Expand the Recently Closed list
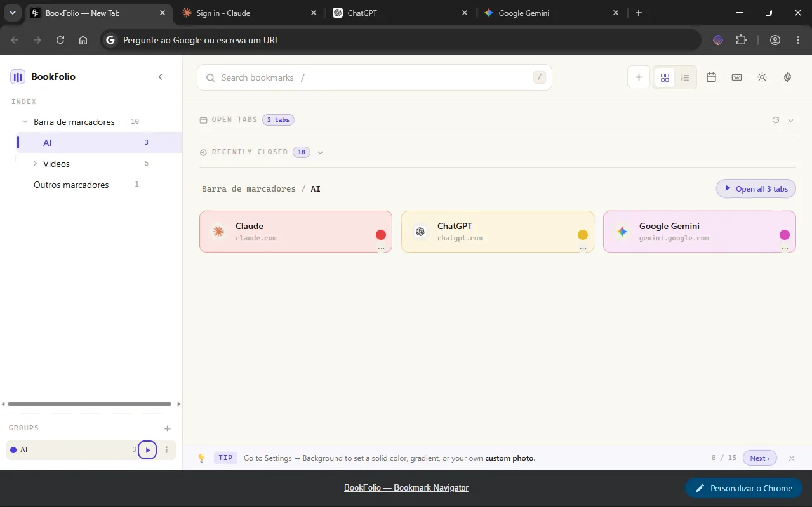 pyautogui.click(x=320, y=152)
